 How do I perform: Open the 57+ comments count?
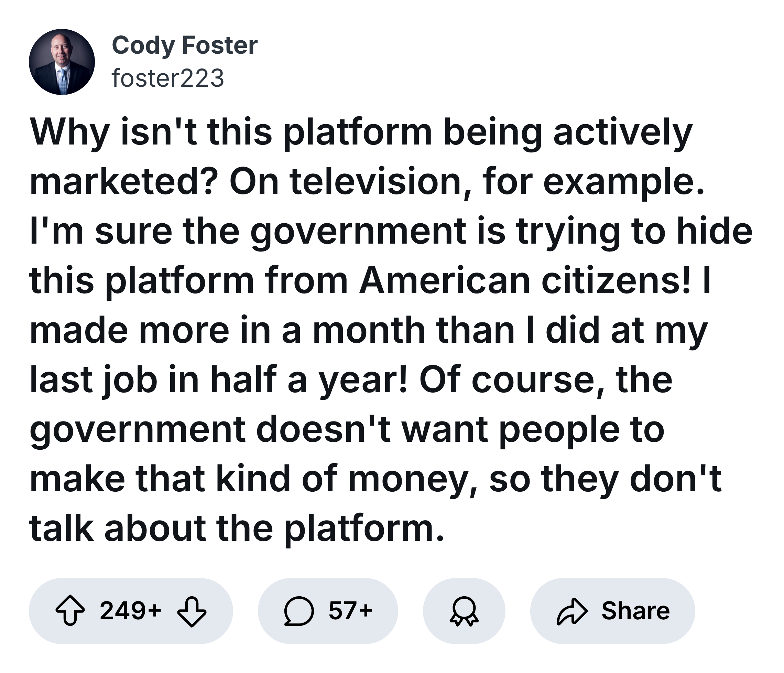(350, 610)
